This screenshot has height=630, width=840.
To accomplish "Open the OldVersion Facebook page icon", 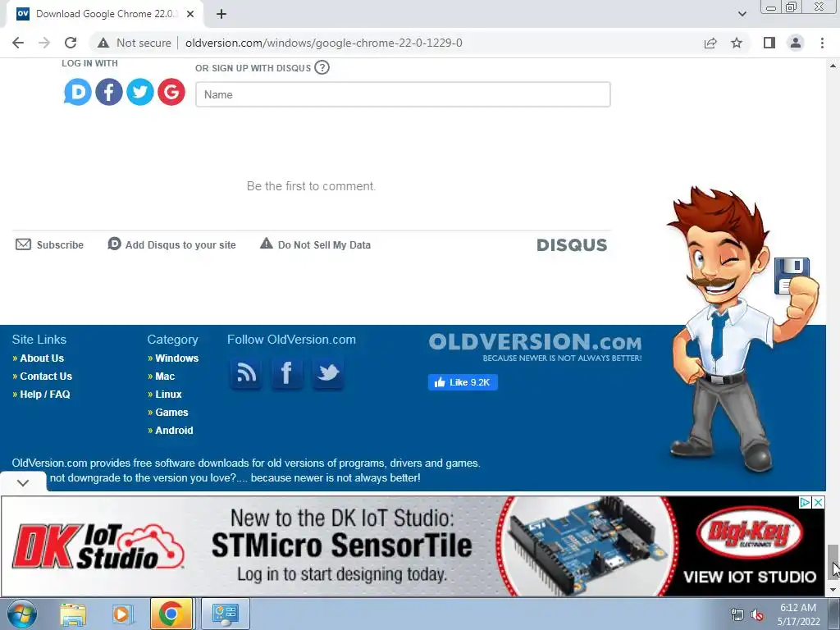I will 287,373.
